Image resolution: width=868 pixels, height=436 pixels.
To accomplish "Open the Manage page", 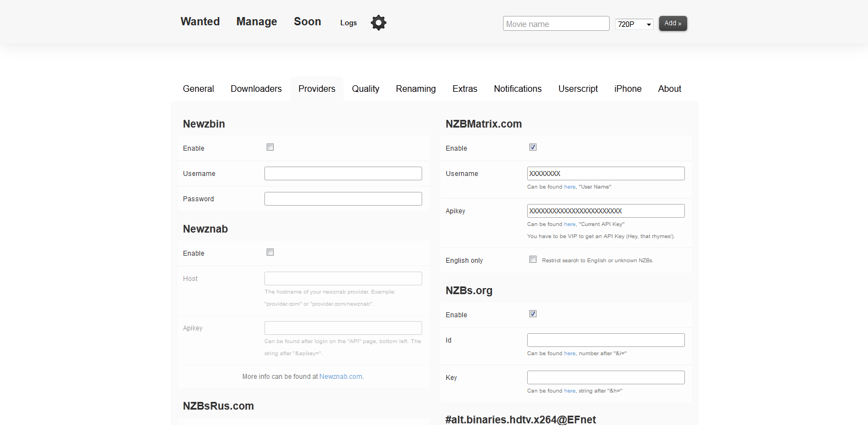I will point(257,21).
